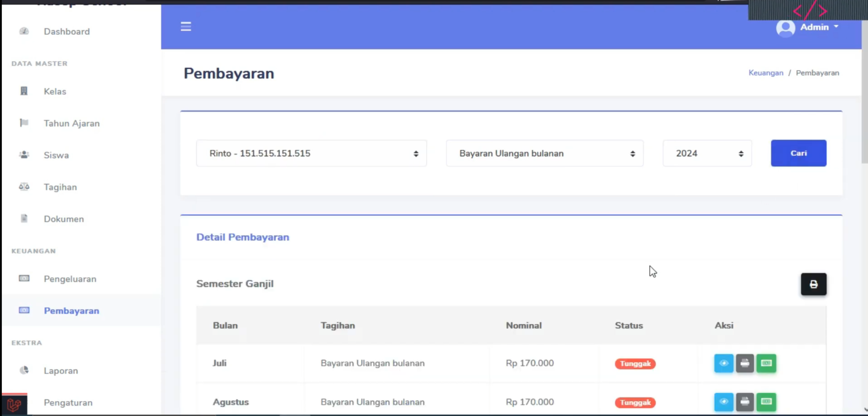868x416 pixels.
Task: Click the Tunggak status badge for Agustus
Action: coord(635,402)
